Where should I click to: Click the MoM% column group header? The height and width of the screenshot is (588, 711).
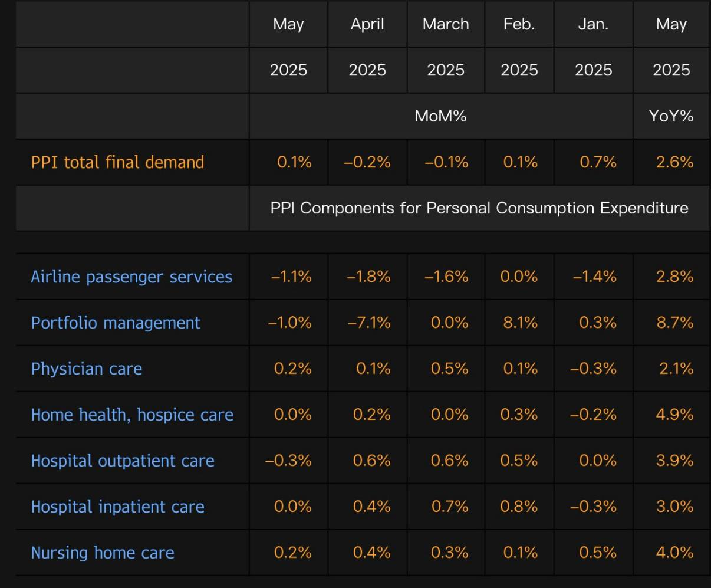440,116
